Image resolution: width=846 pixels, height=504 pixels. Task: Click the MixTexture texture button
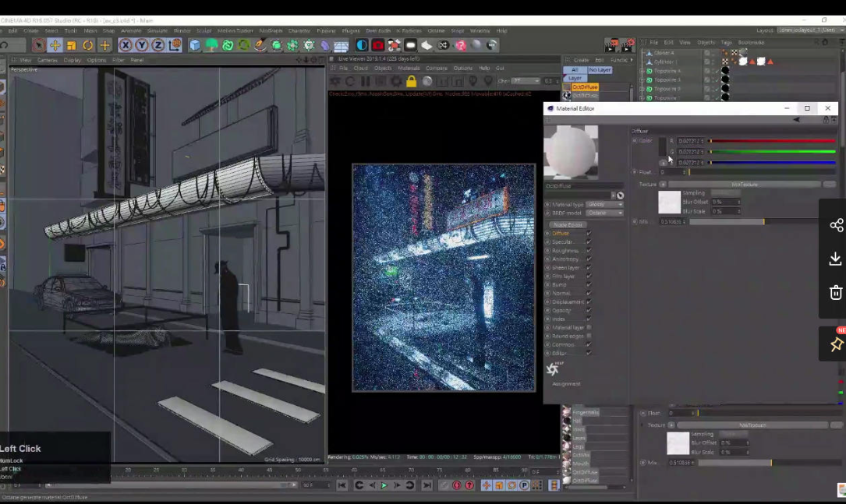coord(744,185)
